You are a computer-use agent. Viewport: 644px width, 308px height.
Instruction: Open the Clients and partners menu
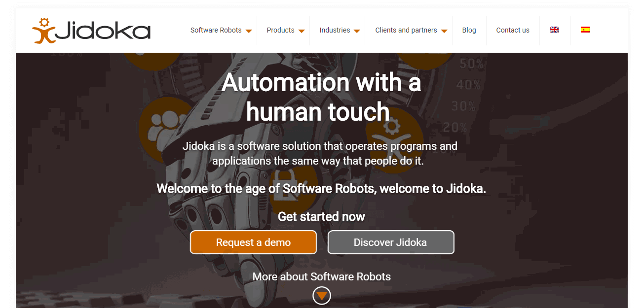[x=406, y=30]
